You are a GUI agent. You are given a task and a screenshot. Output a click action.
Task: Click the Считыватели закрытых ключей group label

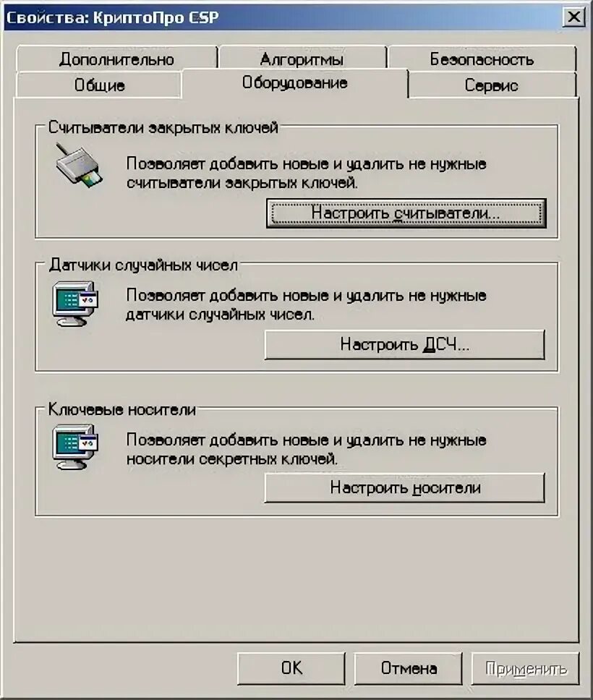(x=163, y=128)
